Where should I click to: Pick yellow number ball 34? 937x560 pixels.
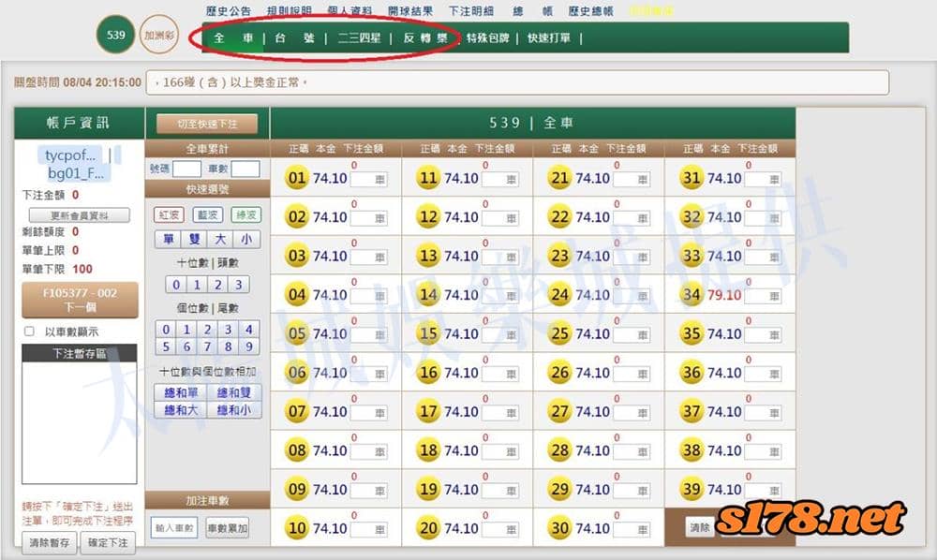click(691, 295)
